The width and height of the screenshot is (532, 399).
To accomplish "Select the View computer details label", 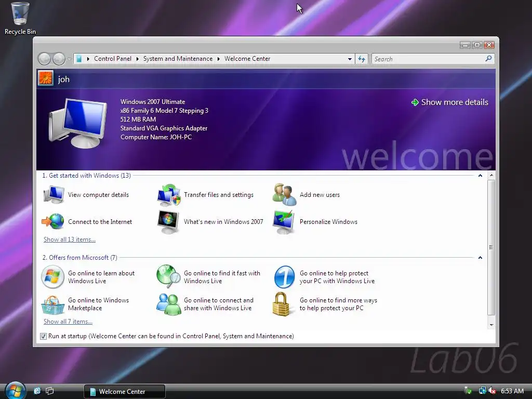I will pyautogui.click(x=98, y=195).
